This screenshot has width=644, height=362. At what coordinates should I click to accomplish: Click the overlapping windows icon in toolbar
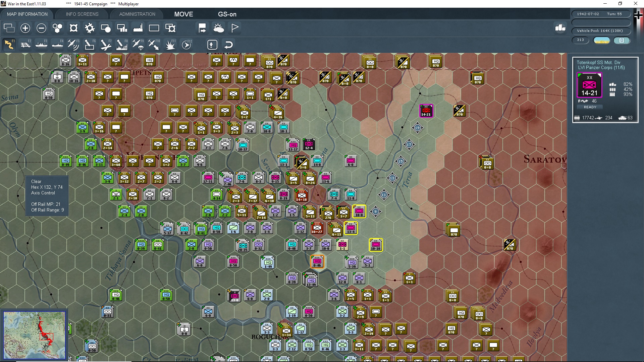9,28
